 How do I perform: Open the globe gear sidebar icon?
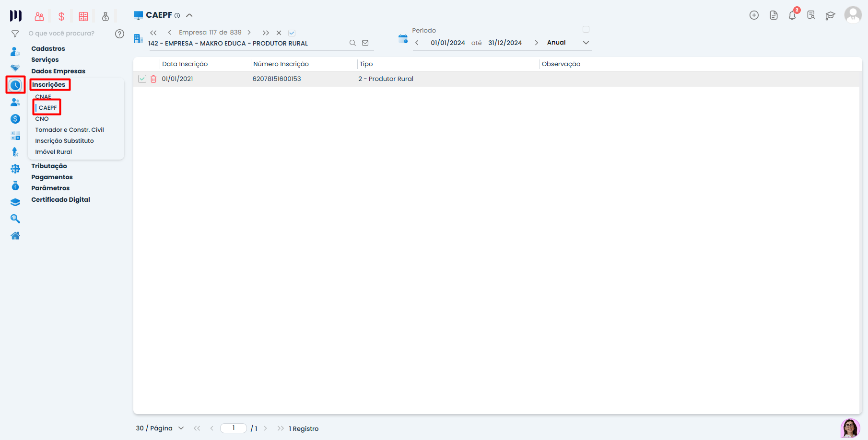point(15,169)
